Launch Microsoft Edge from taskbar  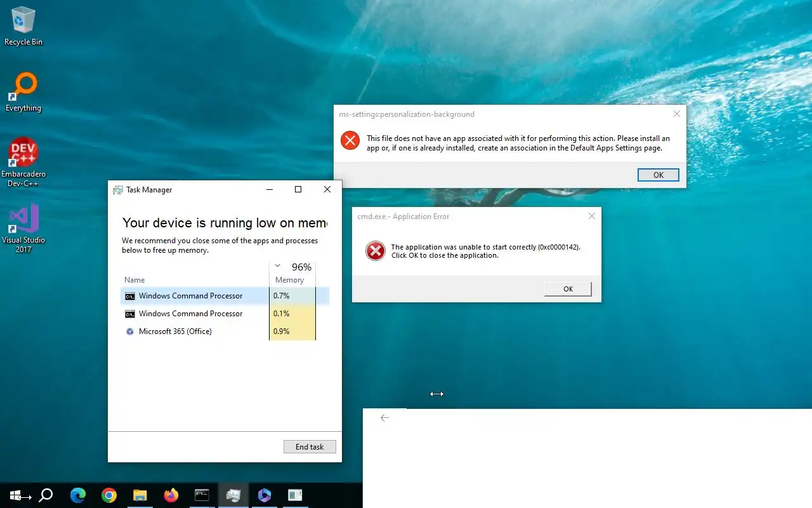77,495
